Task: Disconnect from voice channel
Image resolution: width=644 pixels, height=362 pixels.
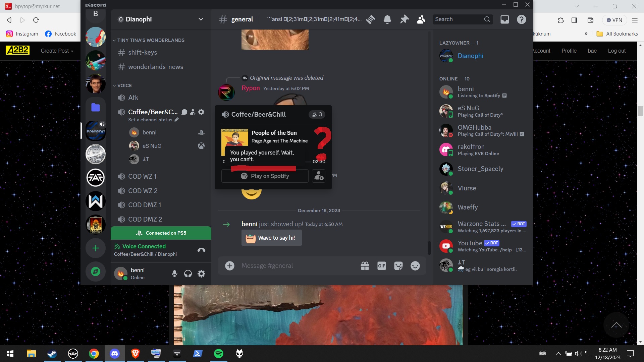Action: point(201,250)
